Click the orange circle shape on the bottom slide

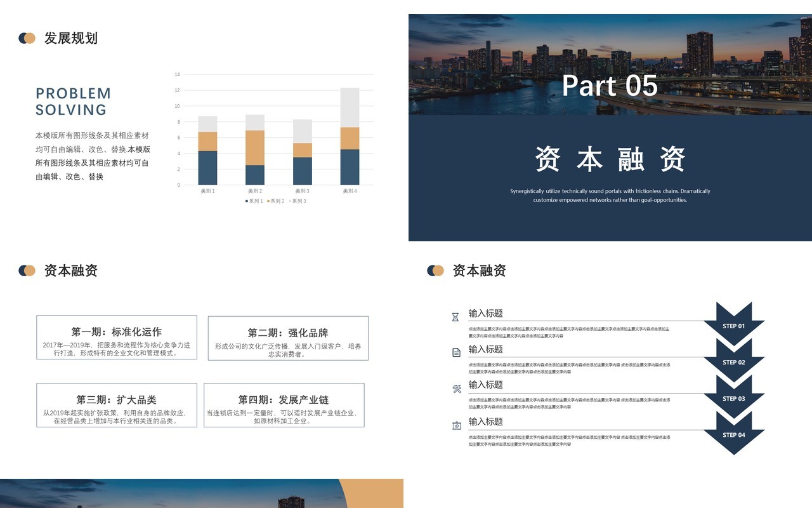pyautogui.click(x=372, y=493)
